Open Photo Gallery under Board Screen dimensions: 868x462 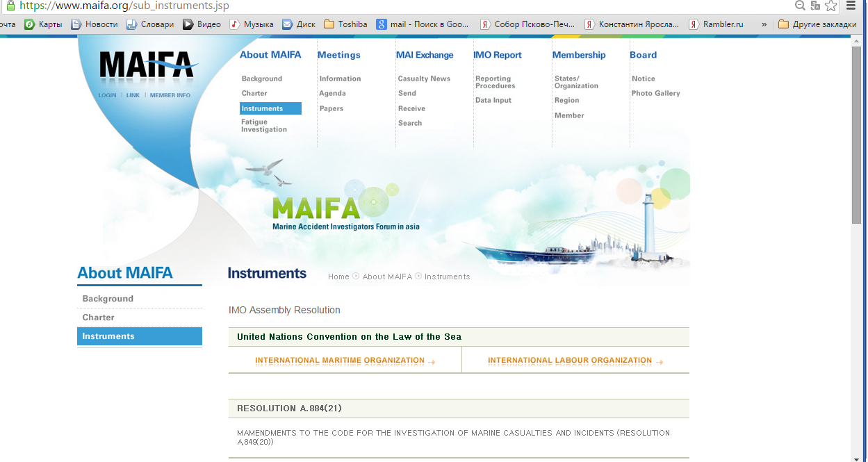click(x=656, y=93)
